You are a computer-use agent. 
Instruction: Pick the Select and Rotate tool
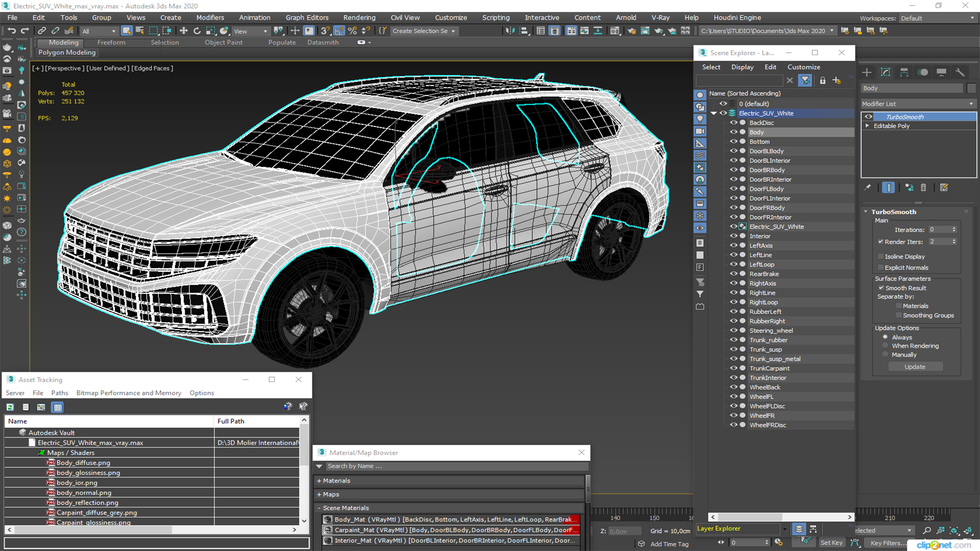tap(197, 31)
